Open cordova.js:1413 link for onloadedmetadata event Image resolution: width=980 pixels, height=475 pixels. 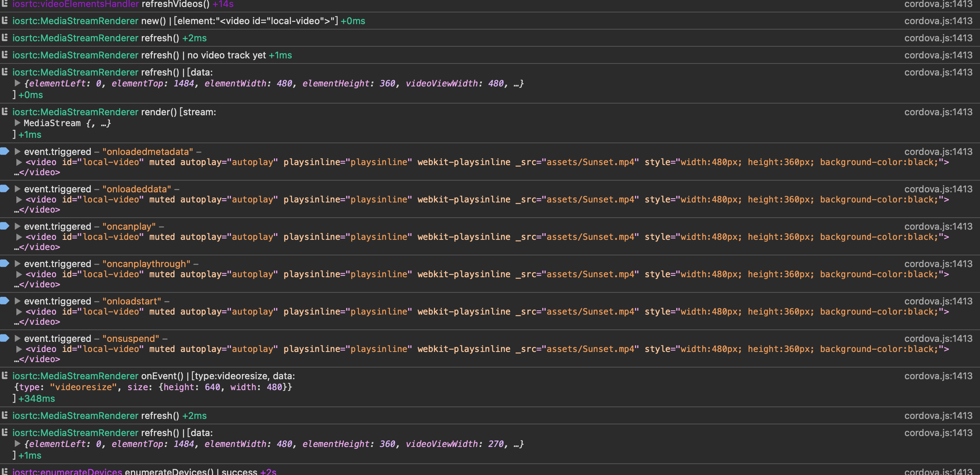[x=938, y=151]
